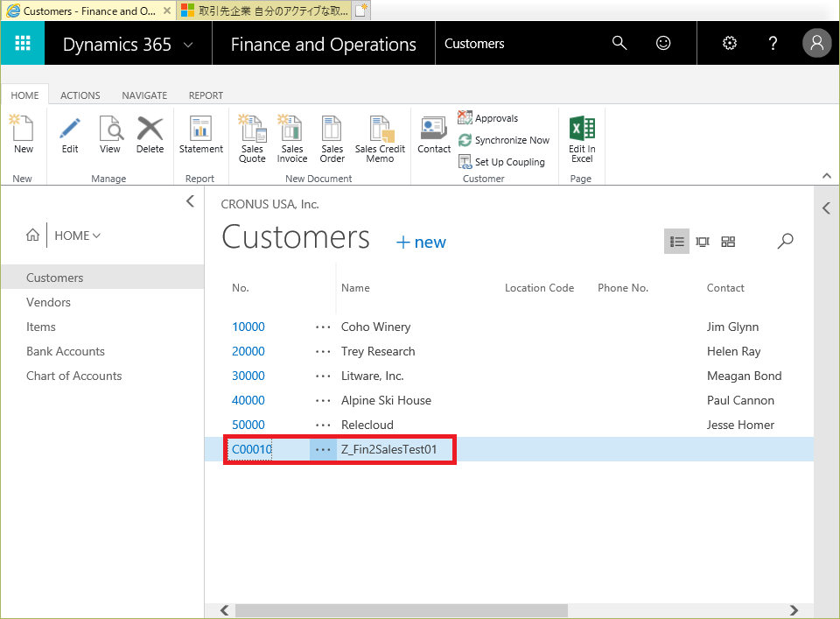Image resolution: width=840 pixels, height=619 pixels.
Task: Open row menu for Z_Fin2SalesTest01
Action: [323, 450]
